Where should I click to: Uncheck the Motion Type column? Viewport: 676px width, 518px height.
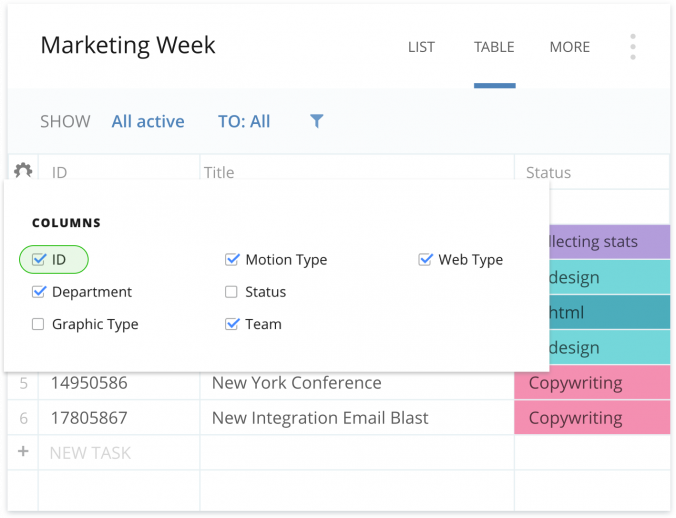click(232, 260)
